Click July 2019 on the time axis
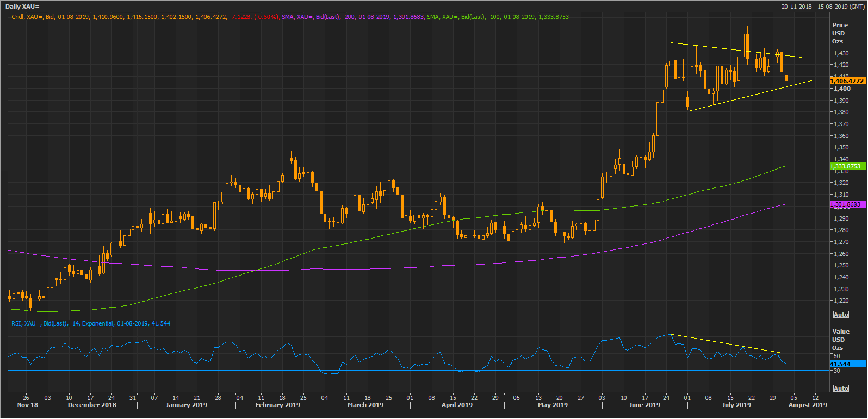This screenshot has width=868, height=419. tap(736, 405)
